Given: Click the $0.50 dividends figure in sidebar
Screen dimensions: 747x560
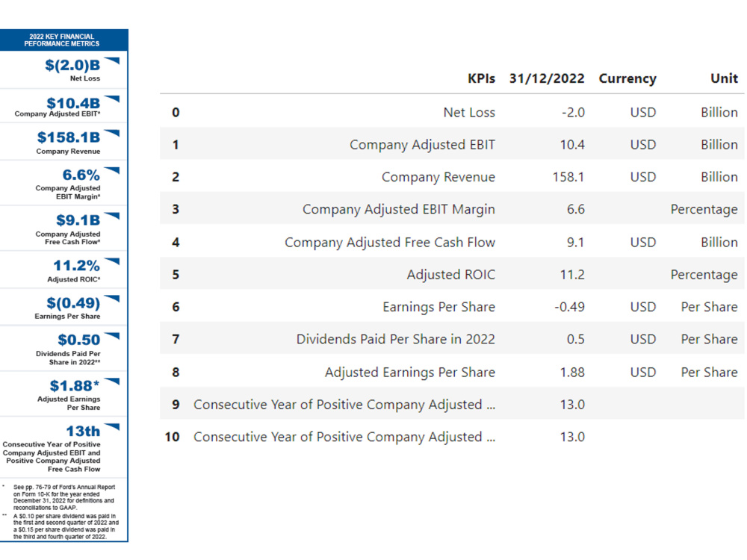Looking at the screenshot, I should tap(79, 340).
